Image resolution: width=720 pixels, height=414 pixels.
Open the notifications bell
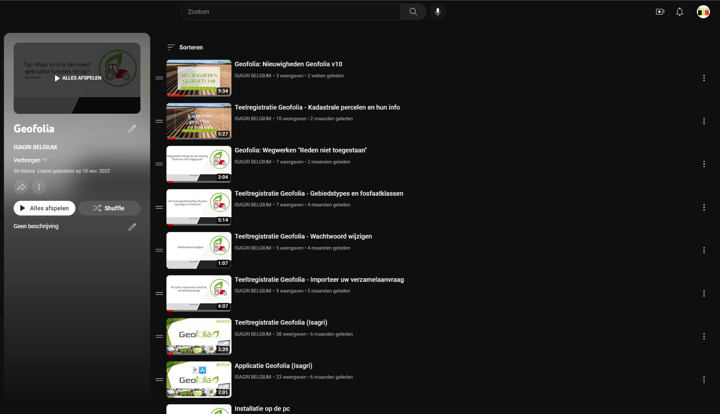coord(680,12)
